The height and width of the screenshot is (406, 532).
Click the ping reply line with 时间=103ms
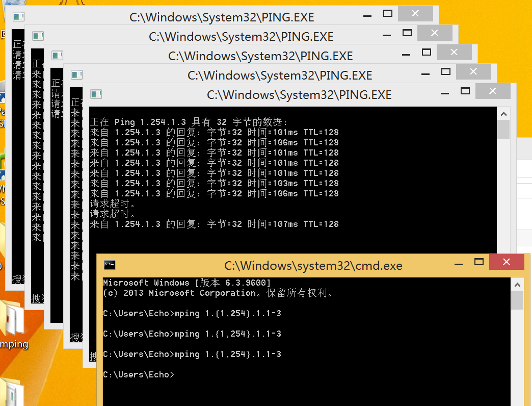click(x=215, y=183)
